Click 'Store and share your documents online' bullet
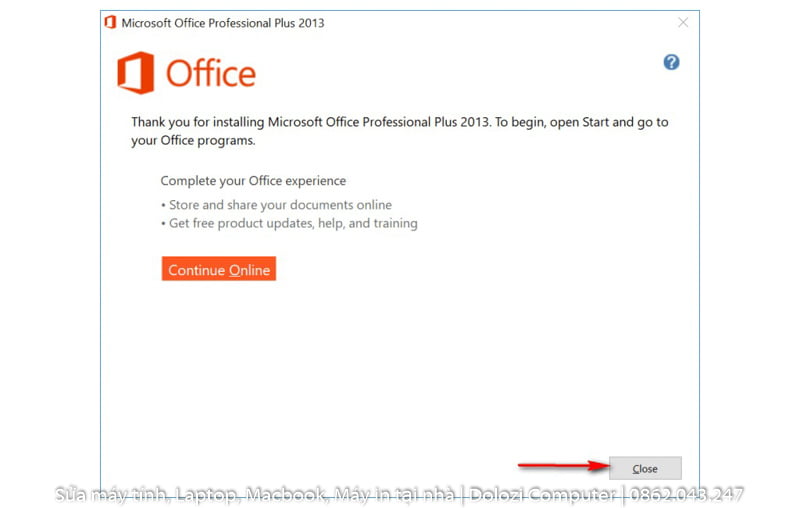 pos(277,205)
